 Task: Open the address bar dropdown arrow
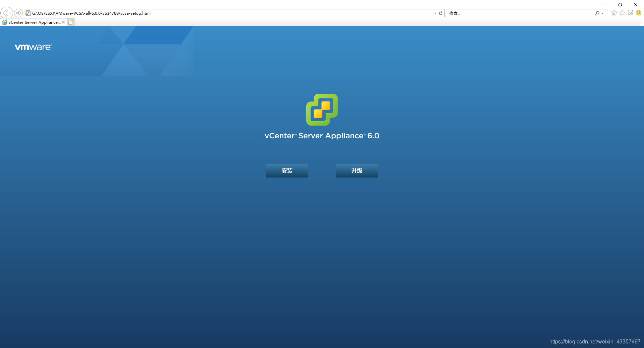(435, 13)
